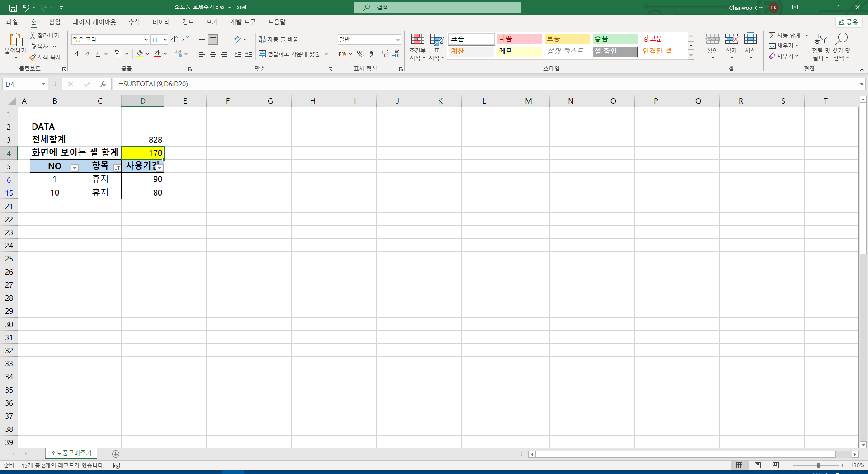Toggle italic 가 formatting
This screenshot has width=868, height=474.
pos(87,54)
